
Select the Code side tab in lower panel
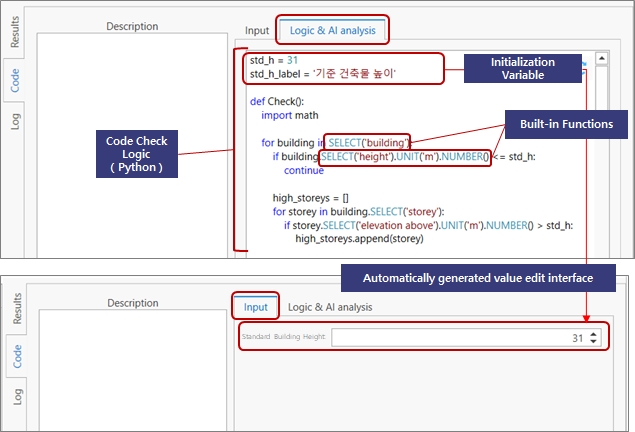point(15,357)
